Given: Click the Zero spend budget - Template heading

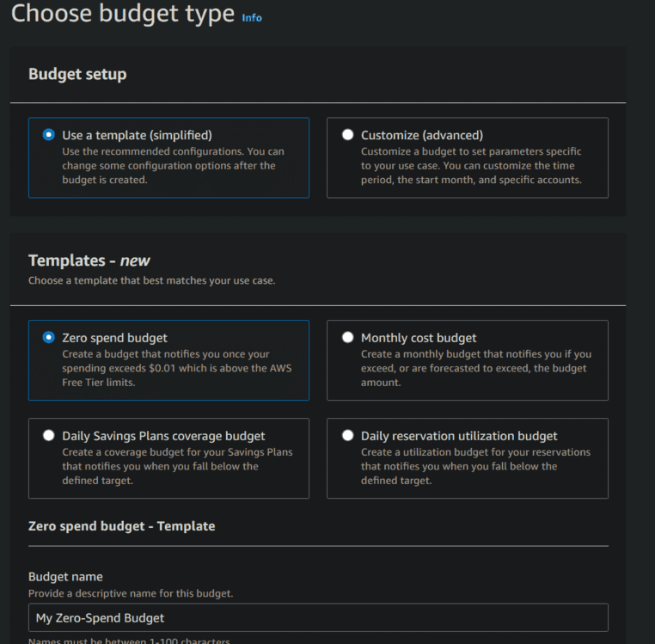Looking at the screenshot, I should pos(121,525).
